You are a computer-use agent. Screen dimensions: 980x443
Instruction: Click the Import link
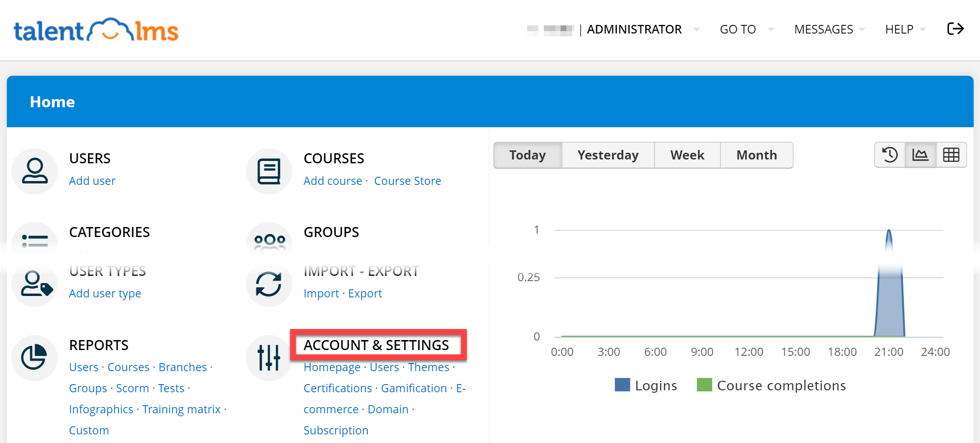pos(321,293)
